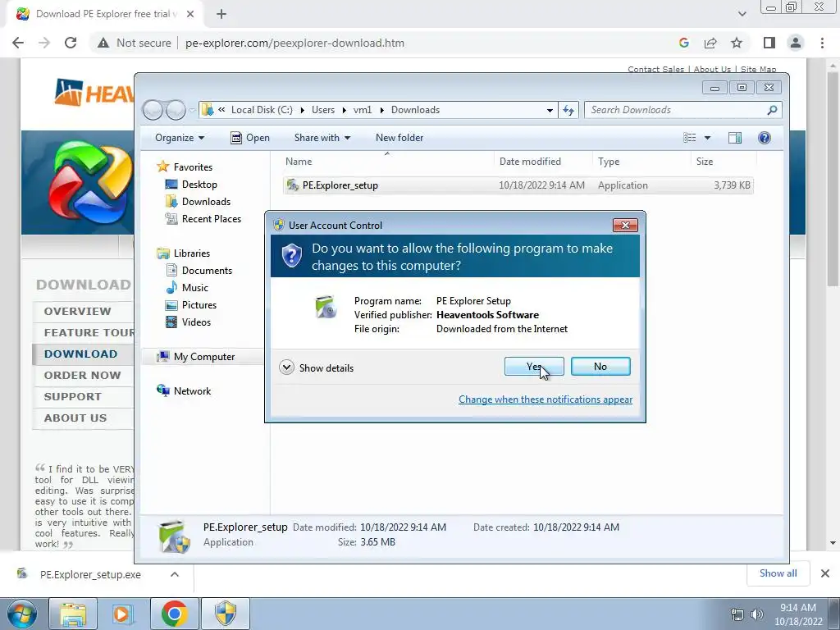The image size is (840, 630).
Task: Open Desktop in navigation pane
Action: [191, 185]
